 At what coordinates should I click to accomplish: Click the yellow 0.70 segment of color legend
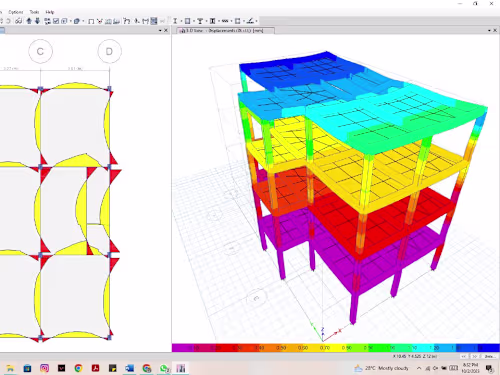[x=325, y=348]
